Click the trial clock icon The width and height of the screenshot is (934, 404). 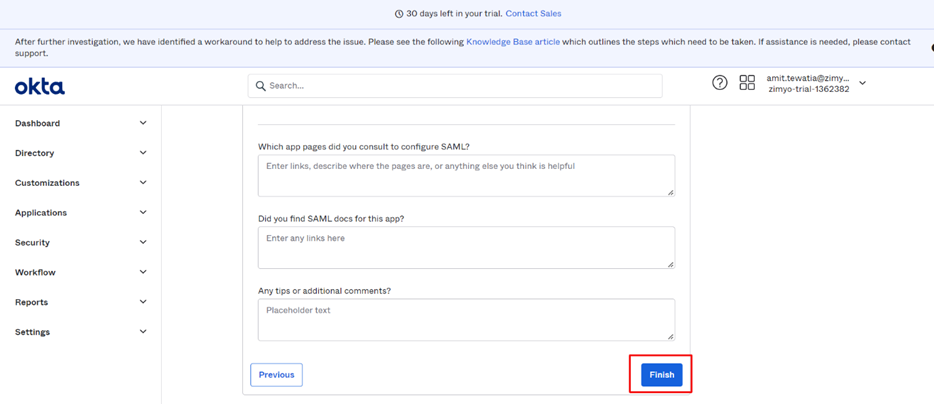pyautogui.click(x=399, y=14)
